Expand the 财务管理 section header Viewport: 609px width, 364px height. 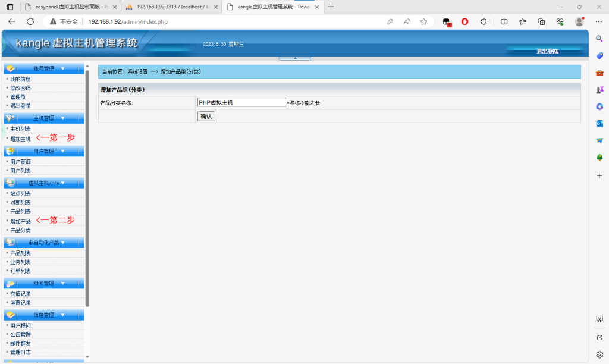click(x=44, y=283)
